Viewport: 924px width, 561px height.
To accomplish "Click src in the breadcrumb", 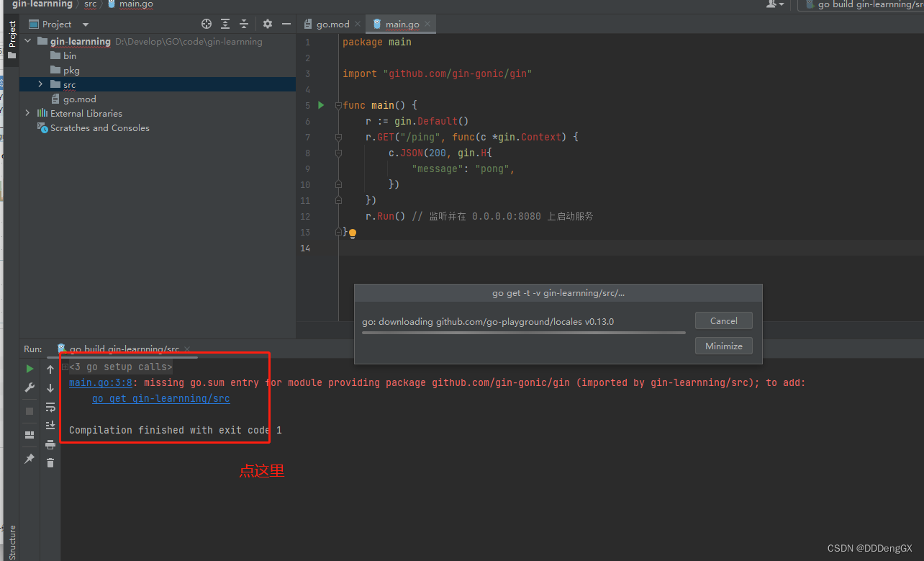I will pos(90,4).
